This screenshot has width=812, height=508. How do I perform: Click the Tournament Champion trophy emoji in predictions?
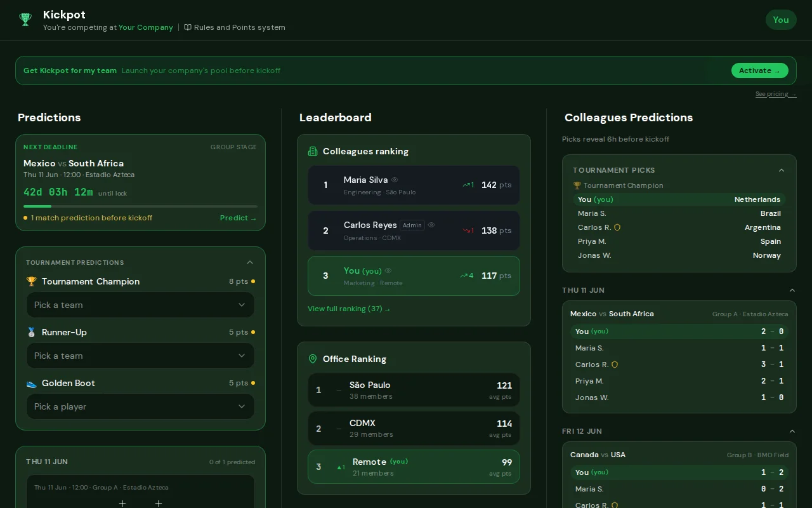tap(32, 281)
